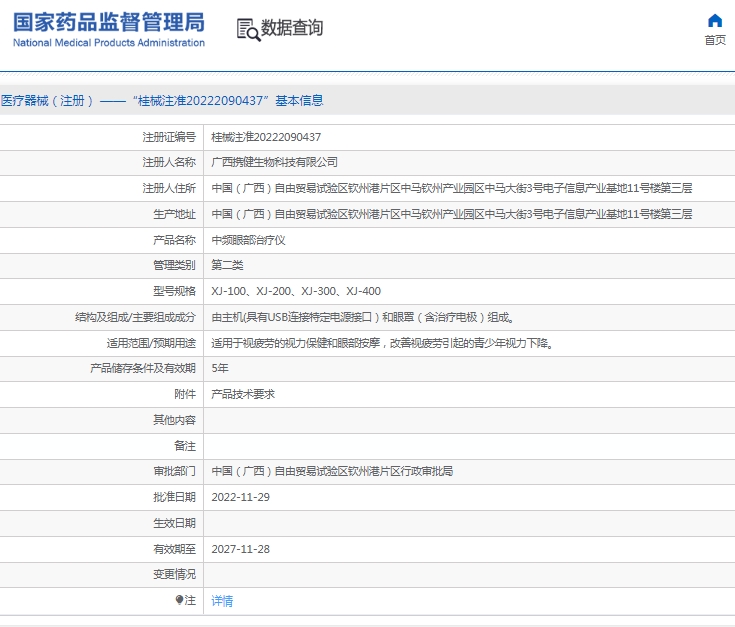
Task: Click approval date 2022-11-29
Action: click(x=240, y=497)
